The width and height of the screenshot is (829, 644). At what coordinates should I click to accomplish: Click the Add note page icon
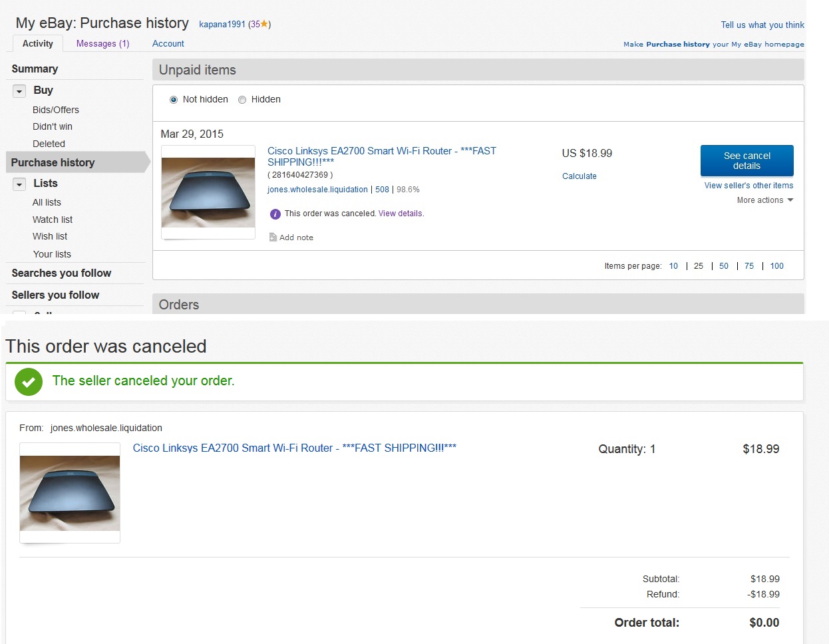click(273, 238)
